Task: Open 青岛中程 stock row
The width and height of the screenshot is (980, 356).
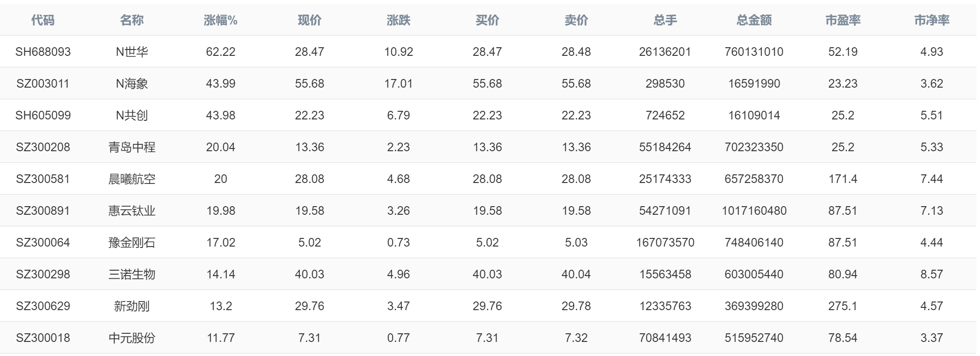Action: coord(132,147)
